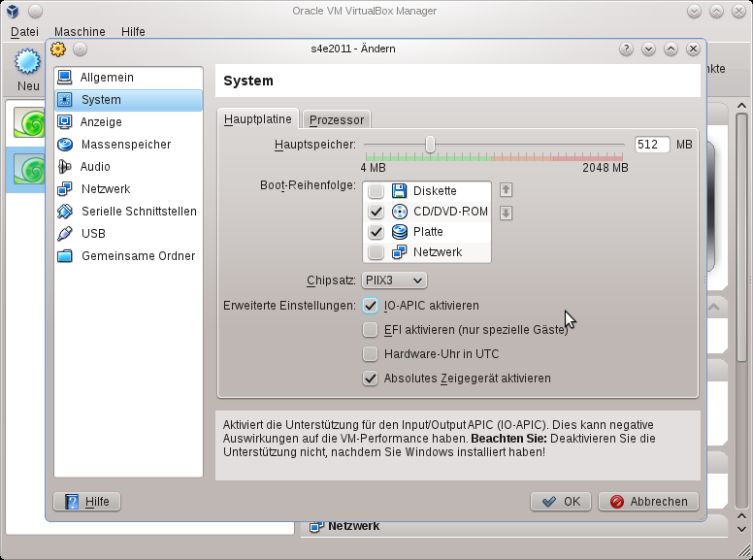Open the Maschine menu
This screenshot has width=753, height=560.
click(x=80, y=32)
